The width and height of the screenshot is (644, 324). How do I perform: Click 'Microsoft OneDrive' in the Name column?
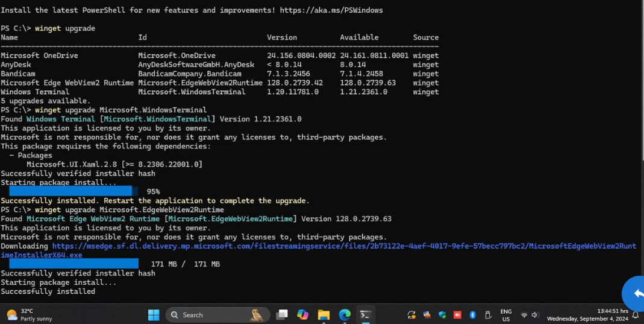39,56
